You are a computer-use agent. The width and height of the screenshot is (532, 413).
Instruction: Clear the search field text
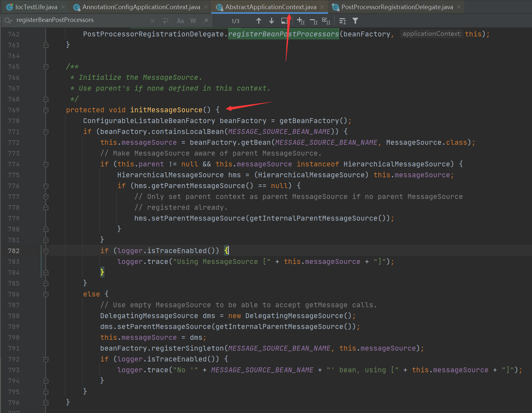152,21
